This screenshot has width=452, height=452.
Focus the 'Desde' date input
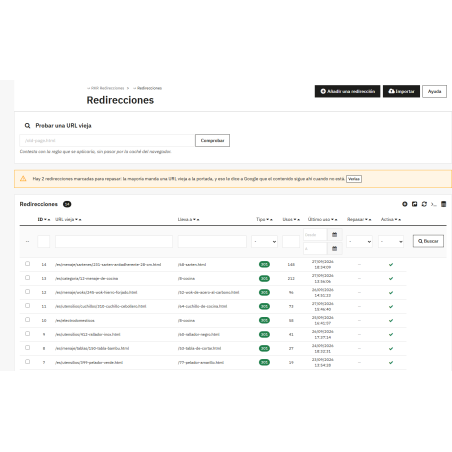pyautogui.click(x=315, y=235)
